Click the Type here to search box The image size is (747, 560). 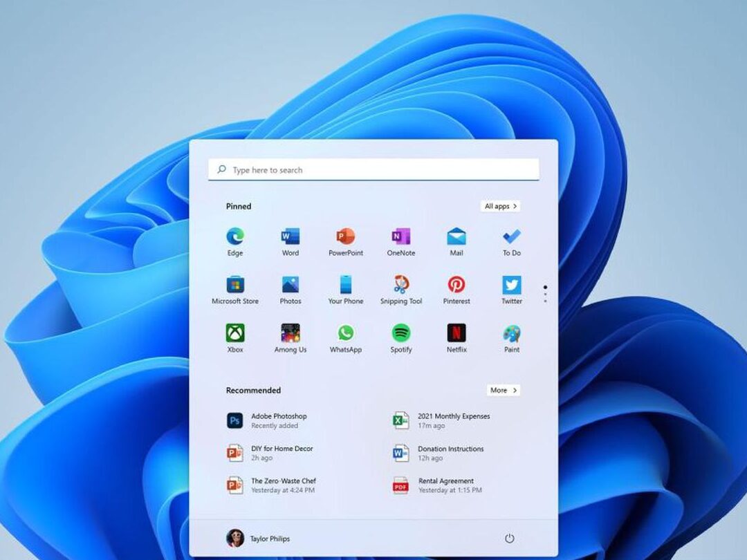373,170
